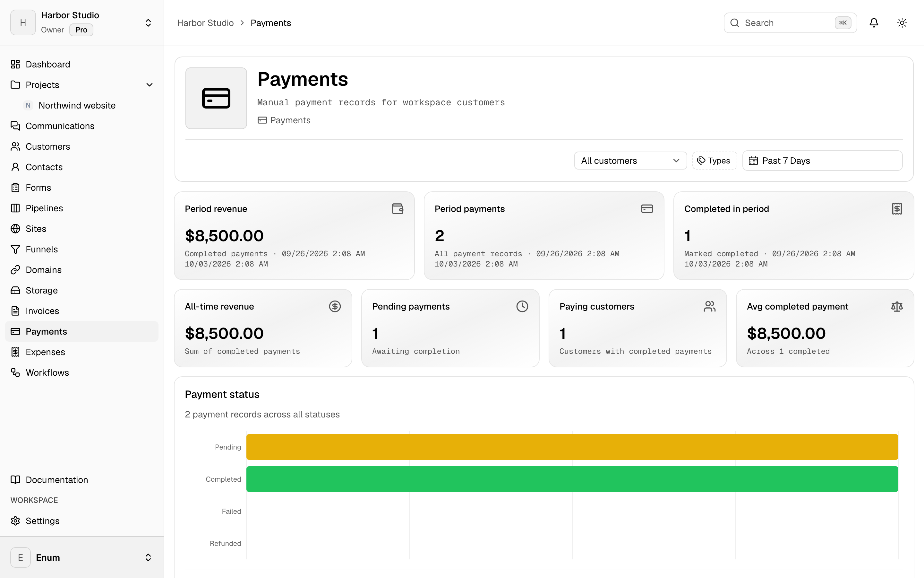
Task: Open Domains page
Action: coord(82,270)
